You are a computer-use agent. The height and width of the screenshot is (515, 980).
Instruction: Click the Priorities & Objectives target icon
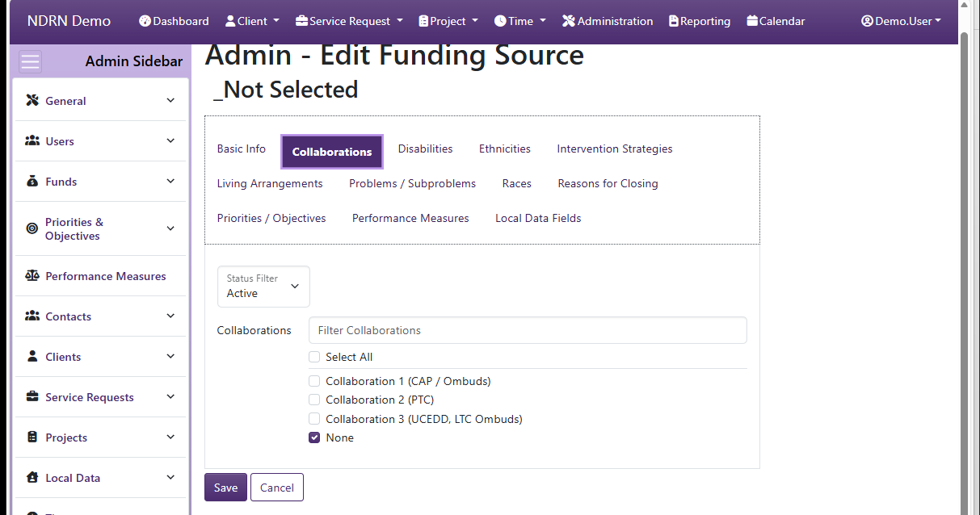[x=32, y=228]
